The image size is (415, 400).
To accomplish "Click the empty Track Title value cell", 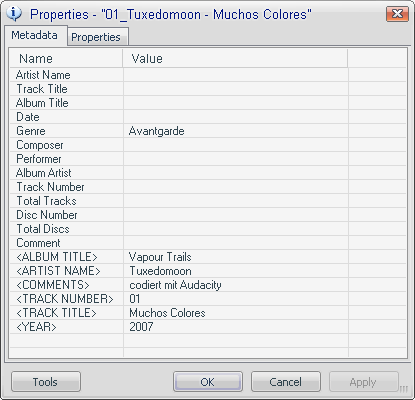I will 236,89.
